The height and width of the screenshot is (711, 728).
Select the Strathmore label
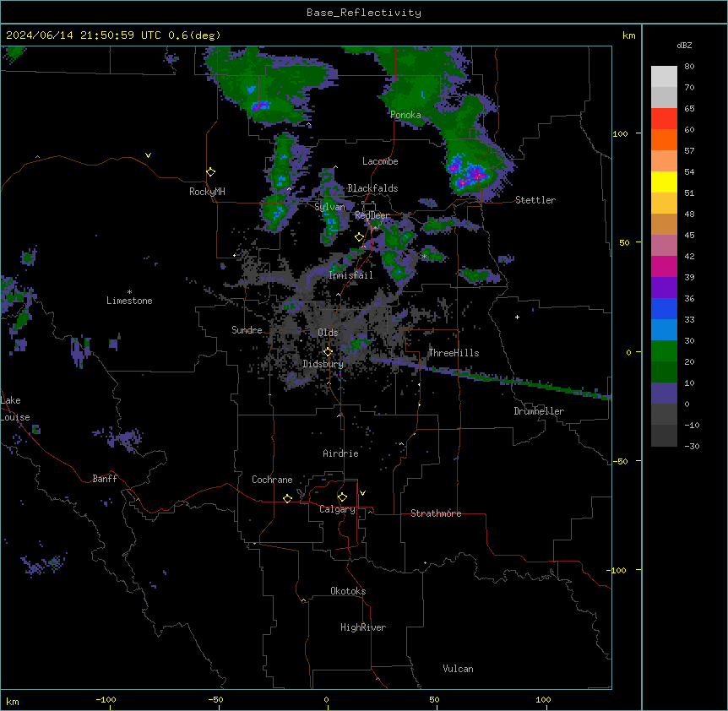(x=436, y=513)
